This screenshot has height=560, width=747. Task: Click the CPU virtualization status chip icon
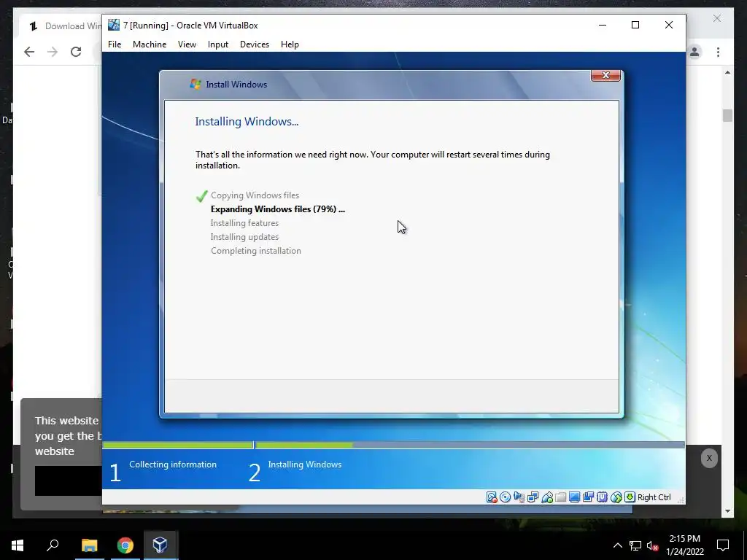pyautogui.click(x=602, y=497)
